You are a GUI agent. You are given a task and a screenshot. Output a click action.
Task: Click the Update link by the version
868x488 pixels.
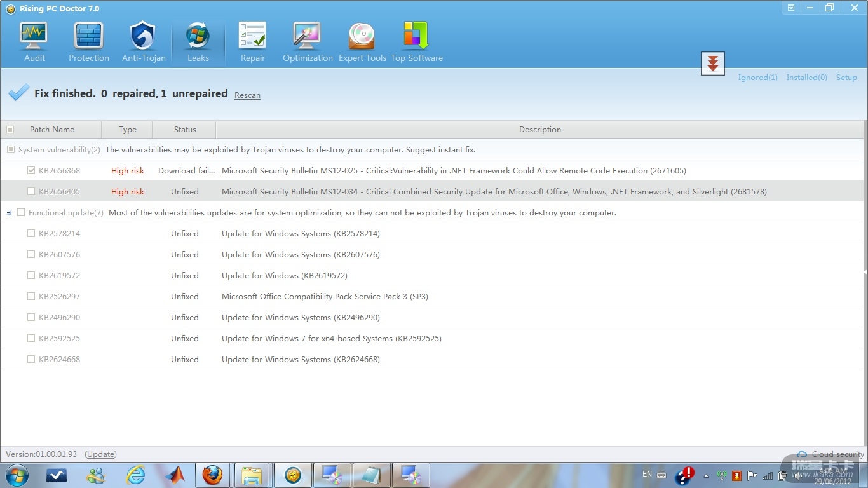(100, 454)
